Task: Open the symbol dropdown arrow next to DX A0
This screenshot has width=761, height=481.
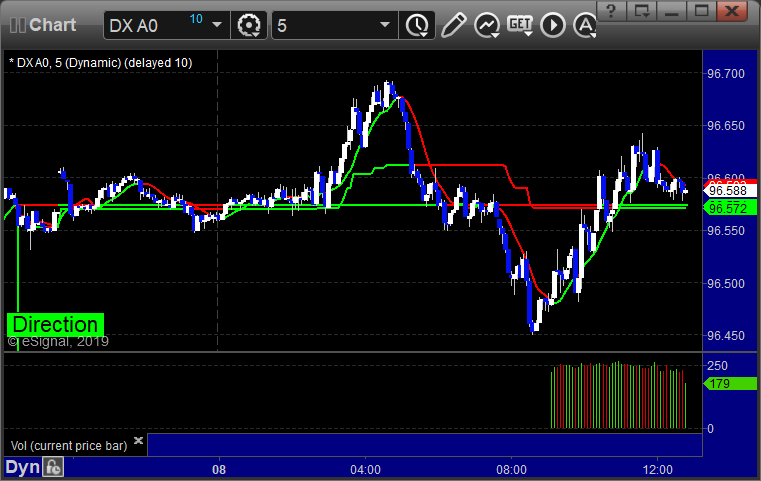Action: click(x=217, y=25)
